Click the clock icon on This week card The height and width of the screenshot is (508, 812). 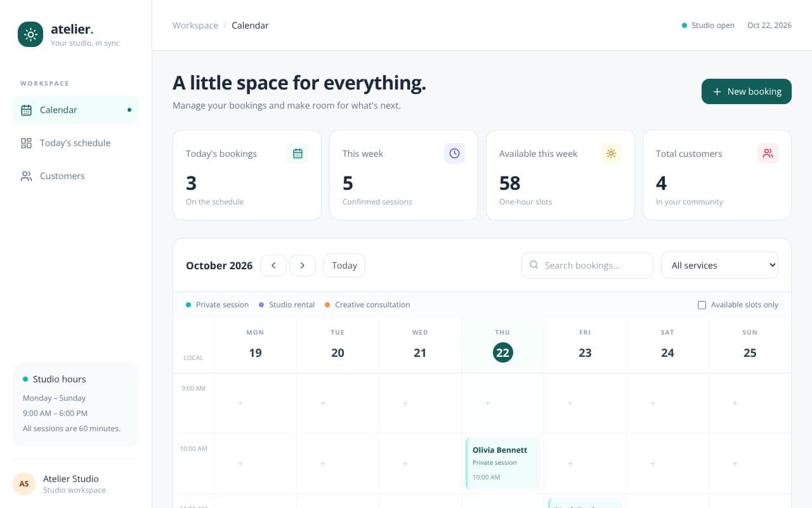(454, 153)
